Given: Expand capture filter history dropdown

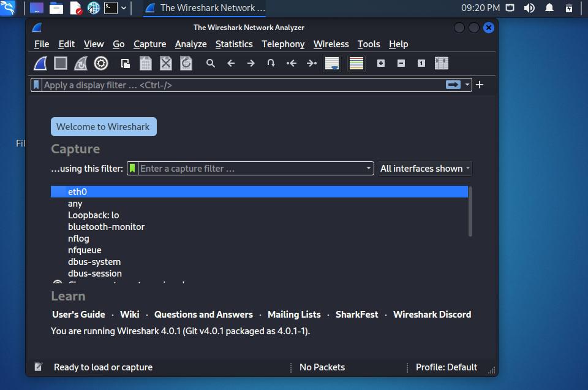Looking at the screenshot, I should click(x=369, y=169).
